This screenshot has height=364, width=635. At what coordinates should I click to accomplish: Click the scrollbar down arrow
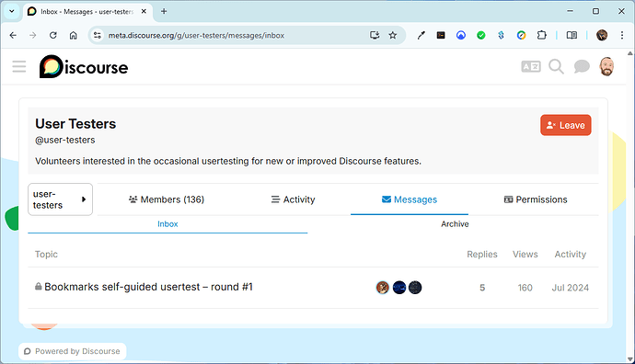(630, 359)
